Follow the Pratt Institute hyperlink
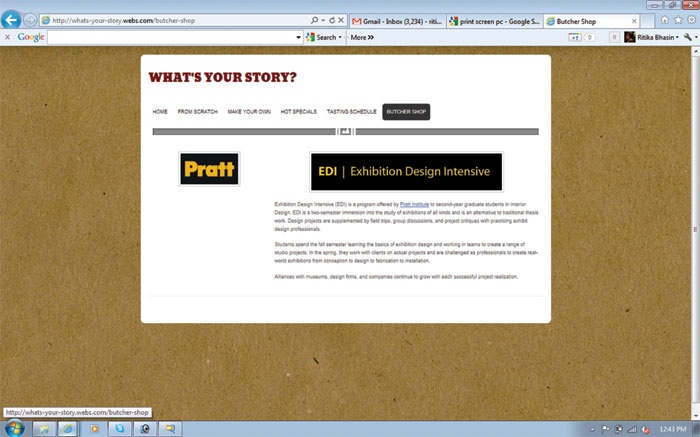Viewport: 700px width, 437px height. click(x=414, y=204)
